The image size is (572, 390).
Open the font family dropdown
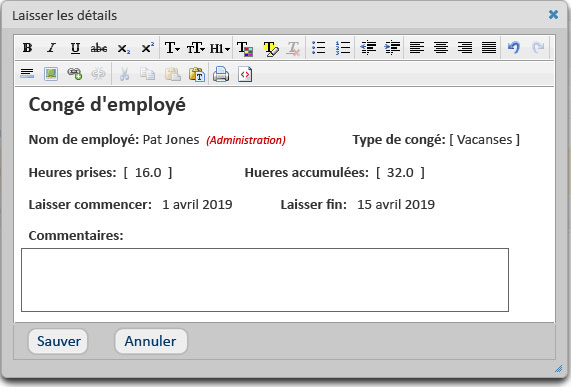click(x=172, y=48)
